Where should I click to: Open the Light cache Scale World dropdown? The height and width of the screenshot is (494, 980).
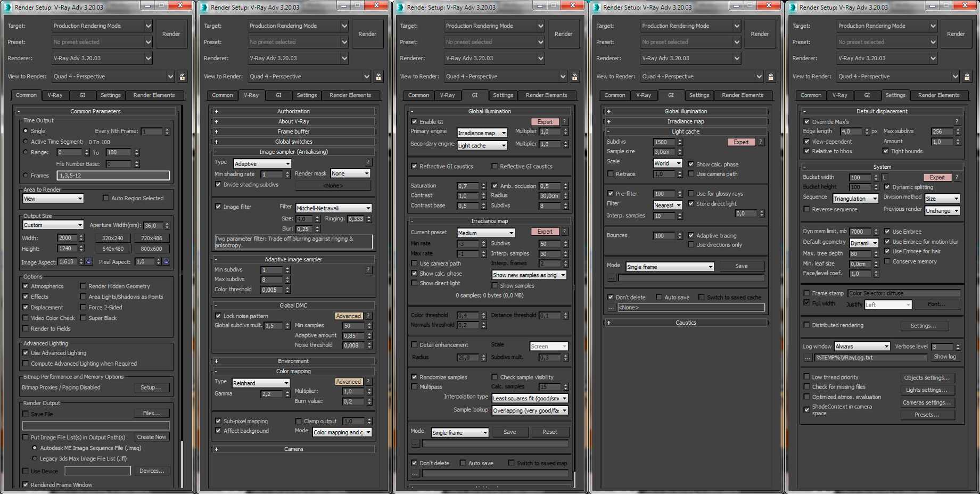[668, 163]
